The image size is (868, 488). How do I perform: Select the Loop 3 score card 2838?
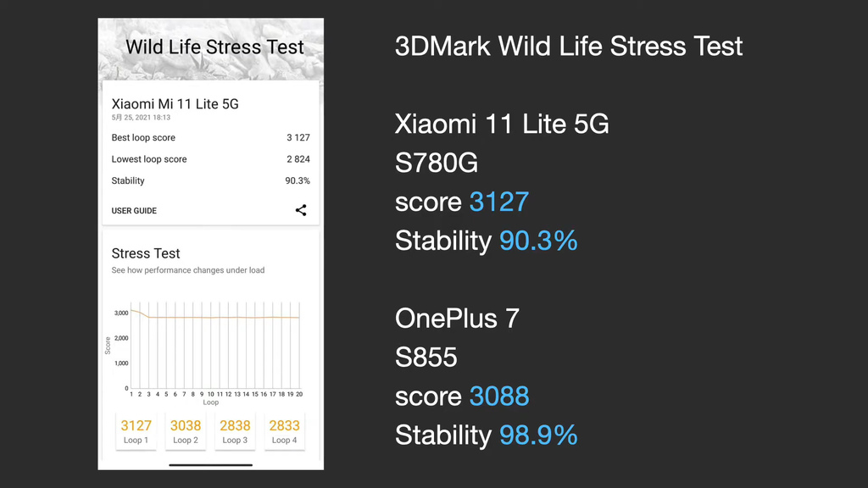[235, 431]
